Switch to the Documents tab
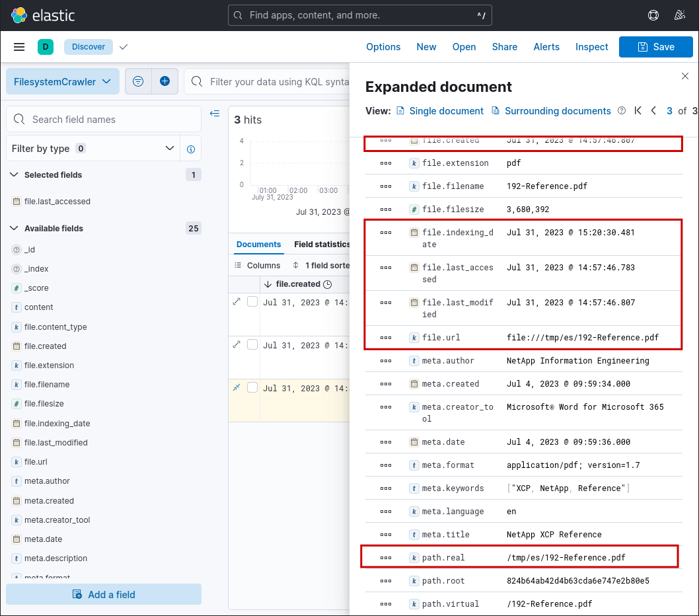Viewport: 699px width, 616px height. pos(258,245)
